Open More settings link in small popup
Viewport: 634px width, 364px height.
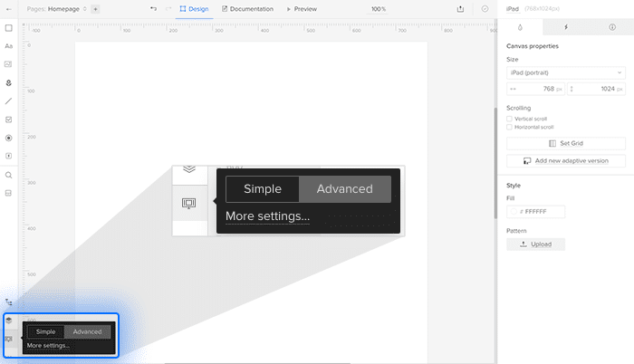pyautogui.click(x=48, y=345)
